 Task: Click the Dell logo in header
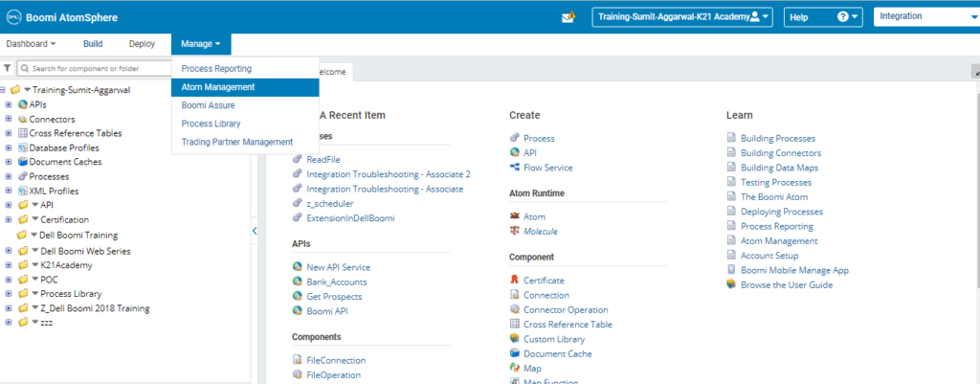[x=12, y=17]
